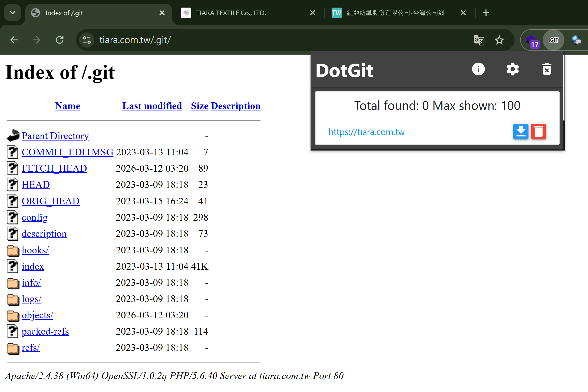Reload the current page
Screen dimensions: 588x392
click(60, 40)
